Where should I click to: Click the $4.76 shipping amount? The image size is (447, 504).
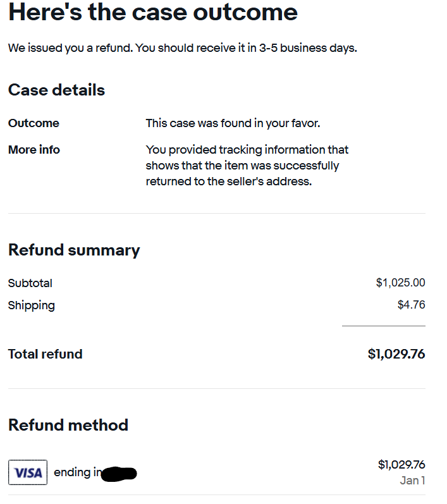click(x=411, y=305)
